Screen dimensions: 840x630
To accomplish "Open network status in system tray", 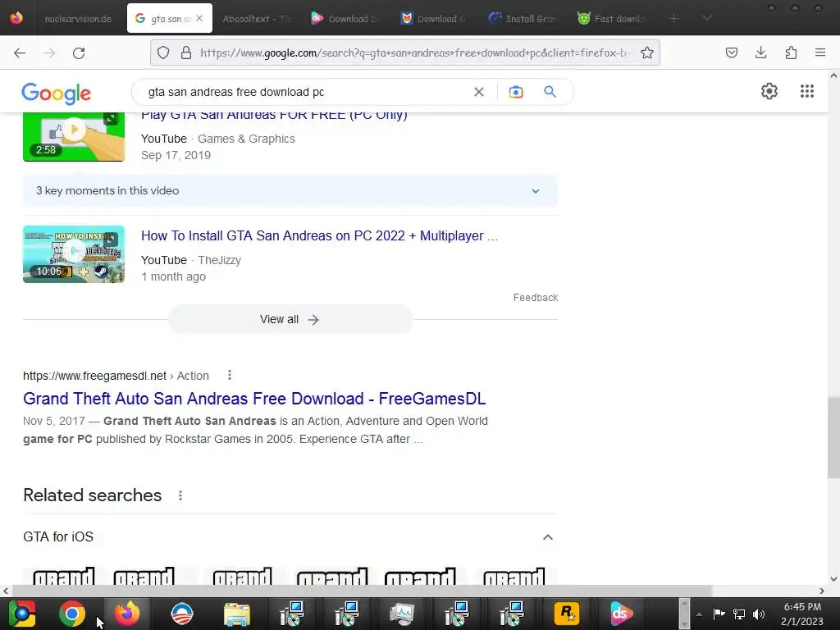I will pos(739,614).
